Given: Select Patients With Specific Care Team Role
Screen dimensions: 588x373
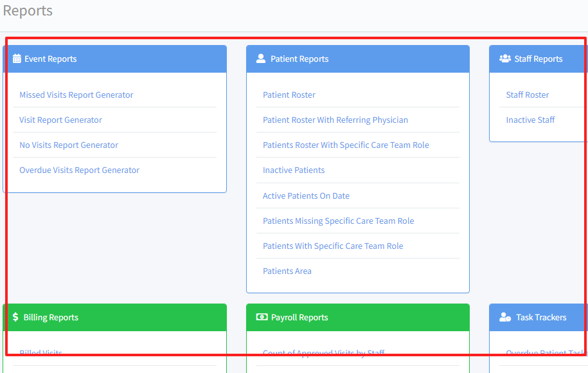Looking at the screenshot, I should [333, 246].
